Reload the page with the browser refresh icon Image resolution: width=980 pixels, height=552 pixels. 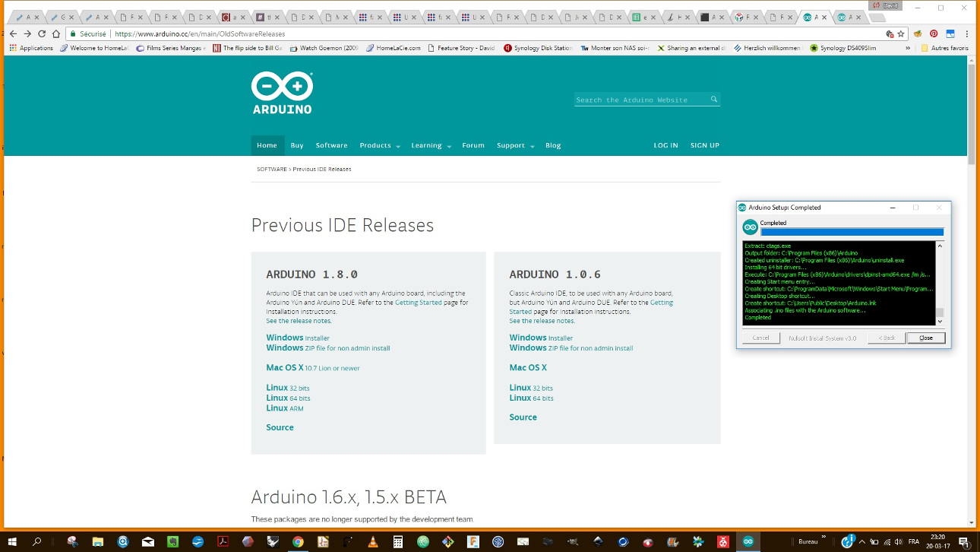[42, 33]
